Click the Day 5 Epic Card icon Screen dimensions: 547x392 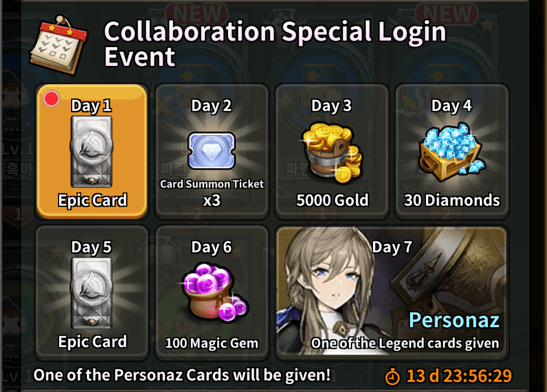pyautogui.click(x=92, y=293)
